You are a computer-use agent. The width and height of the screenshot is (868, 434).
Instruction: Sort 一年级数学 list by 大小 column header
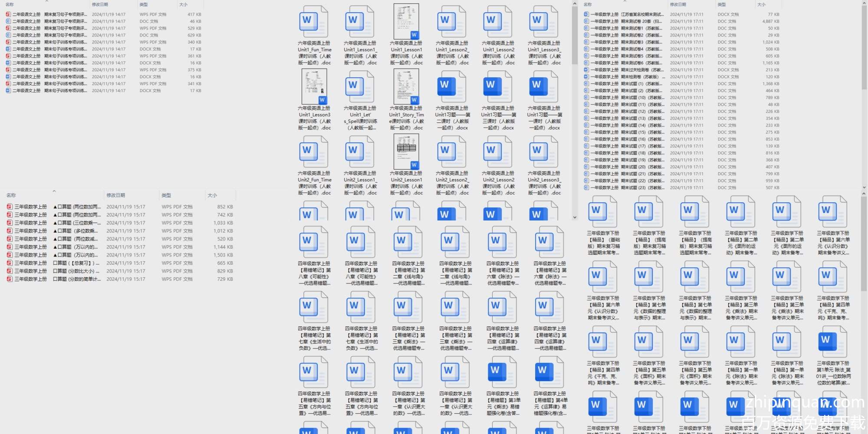[761, 4]
